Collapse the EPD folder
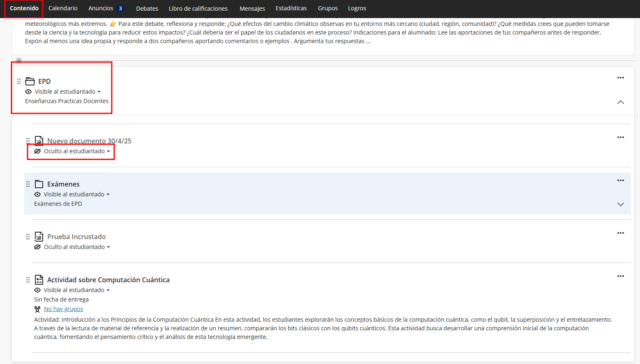Image resolution: width=640 pixels, height=364 pixels. (620, 102)
